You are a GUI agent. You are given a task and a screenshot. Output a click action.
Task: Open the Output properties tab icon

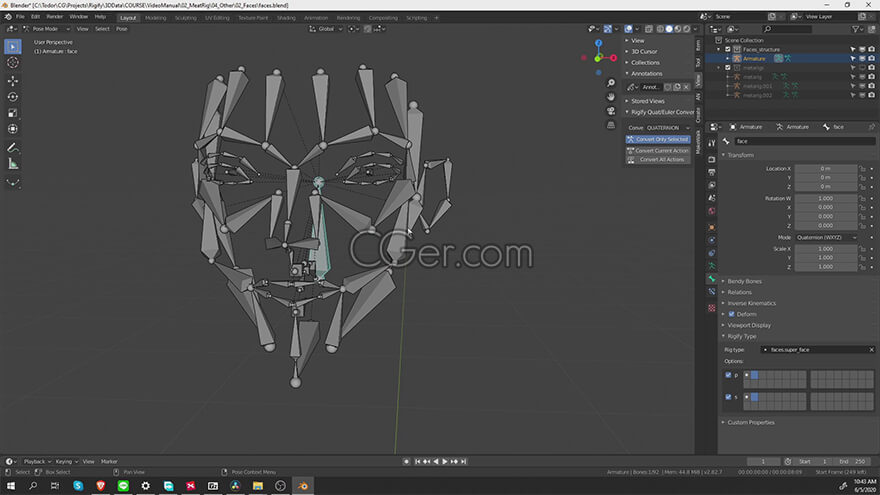[x=712, y=173]
